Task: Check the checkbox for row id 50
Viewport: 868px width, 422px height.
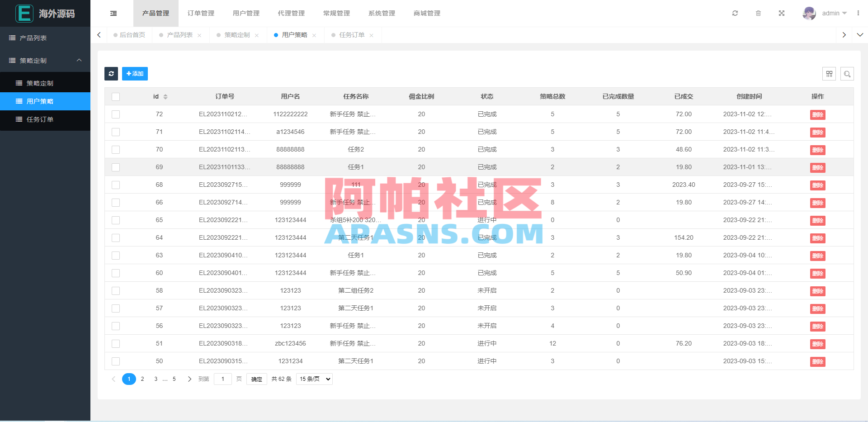Action: click(x=116, y=361)
